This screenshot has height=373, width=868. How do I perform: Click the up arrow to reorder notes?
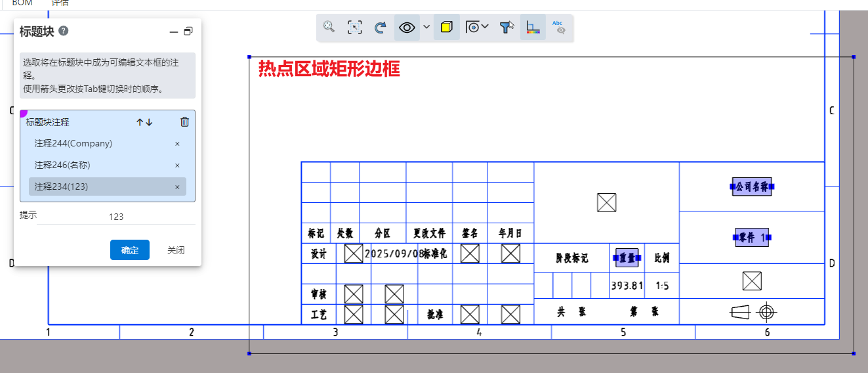pyautogui.click(x=139, y=122)
